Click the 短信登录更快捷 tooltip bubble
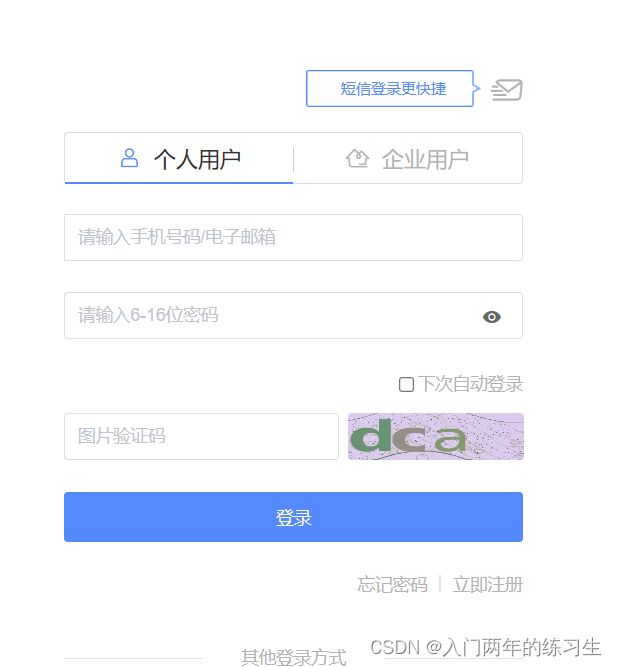This screenshot has height=667, width=617. click(393, 88)
